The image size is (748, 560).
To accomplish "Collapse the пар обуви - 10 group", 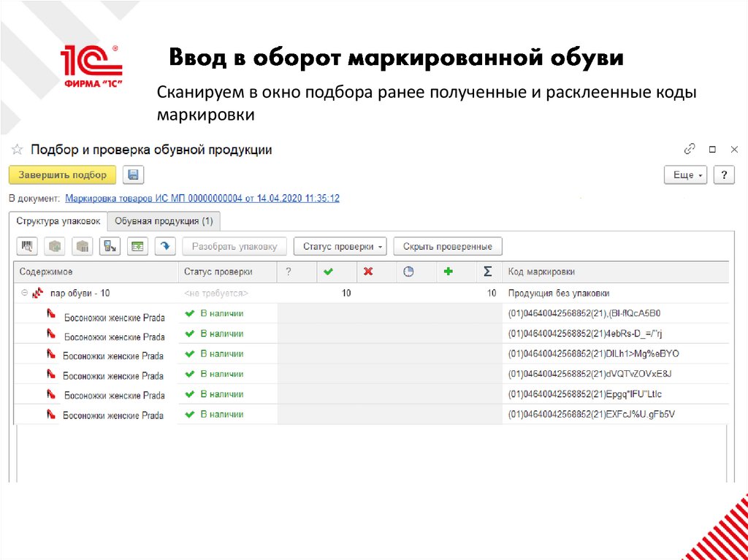I will [24, 294].
